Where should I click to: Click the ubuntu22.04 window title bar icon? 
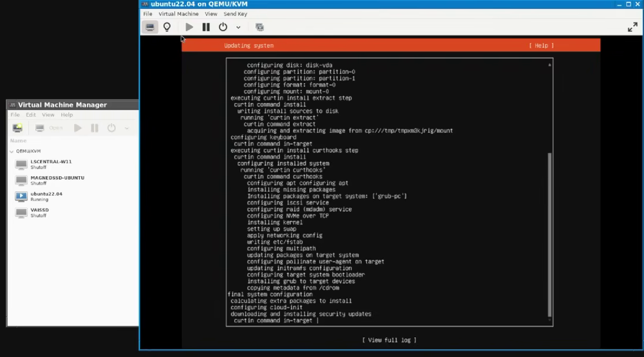[x=145, y=4]
